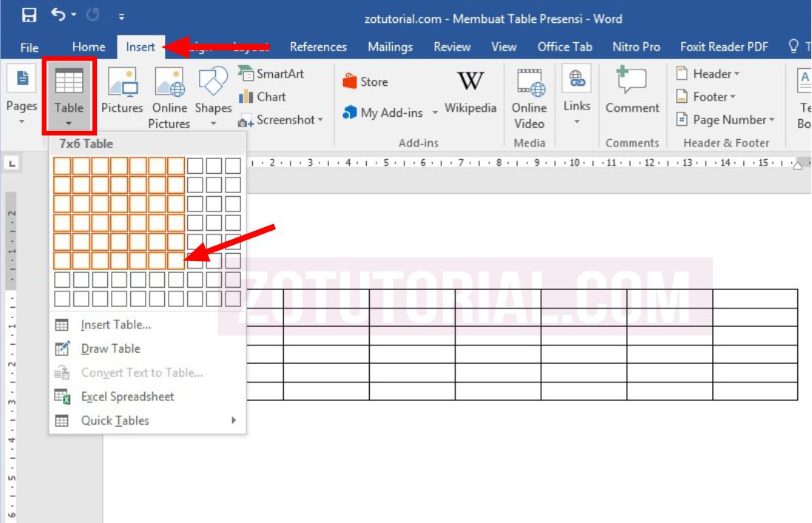Click the Comment button
812x523 pixels.
point(632,90)
